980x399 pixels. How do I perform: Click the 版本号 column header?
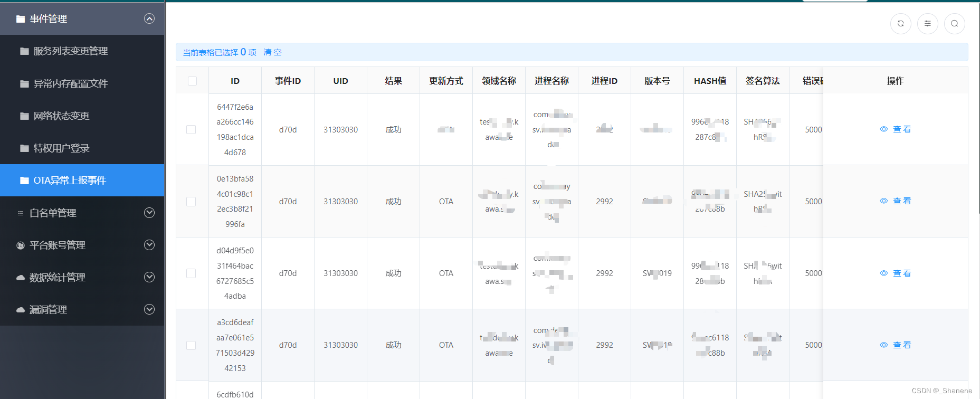(658, 81)
